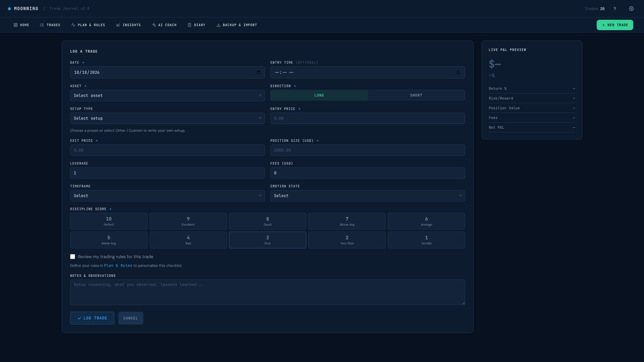Screen dimensions: 644x362
Task: Select discipline score 3 Poor
Action: click(268, 240)
